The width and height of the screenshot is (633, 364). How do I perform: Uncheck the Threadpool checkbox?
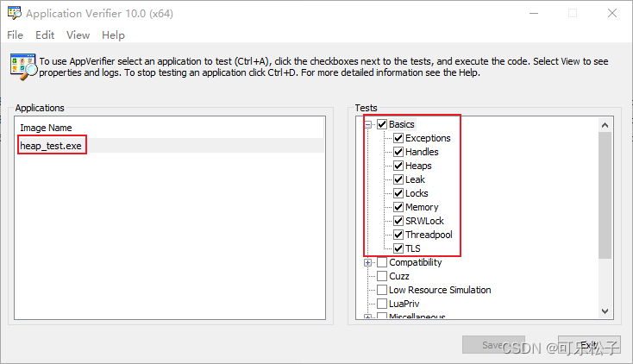coord(398,235)
